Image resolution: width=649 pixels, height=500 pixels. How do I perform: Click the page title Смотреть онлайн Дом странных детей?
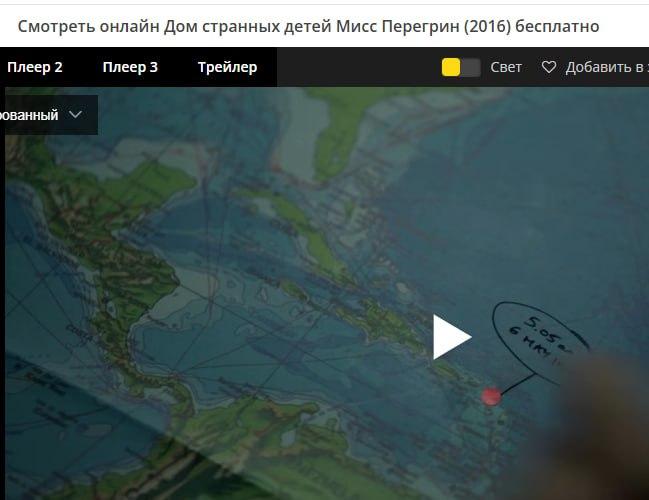click(308, 26)
